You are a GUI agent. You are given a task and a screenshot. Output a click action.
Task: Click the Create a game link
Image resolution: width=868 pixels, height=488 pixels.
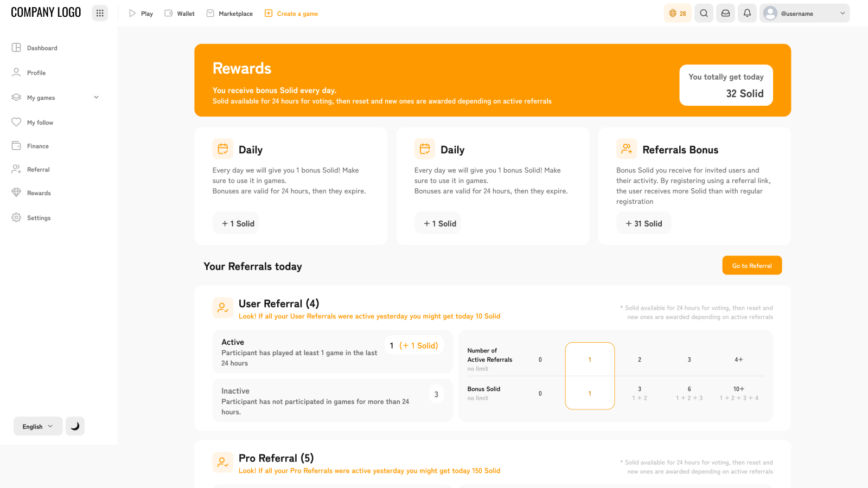291,14
